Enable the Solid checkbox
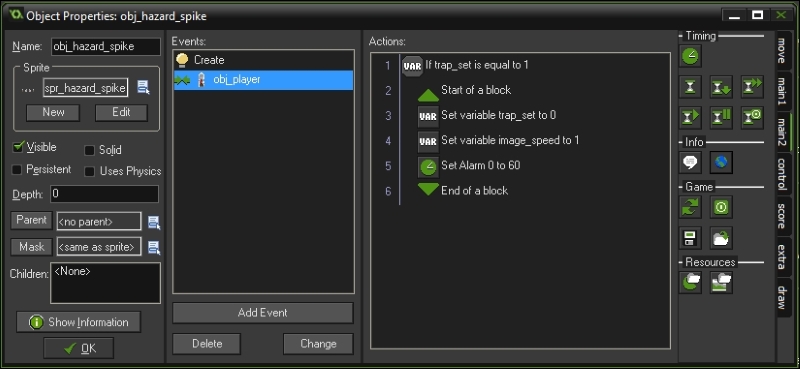Screen dimensions: 800x369 [x=89, y=150]
